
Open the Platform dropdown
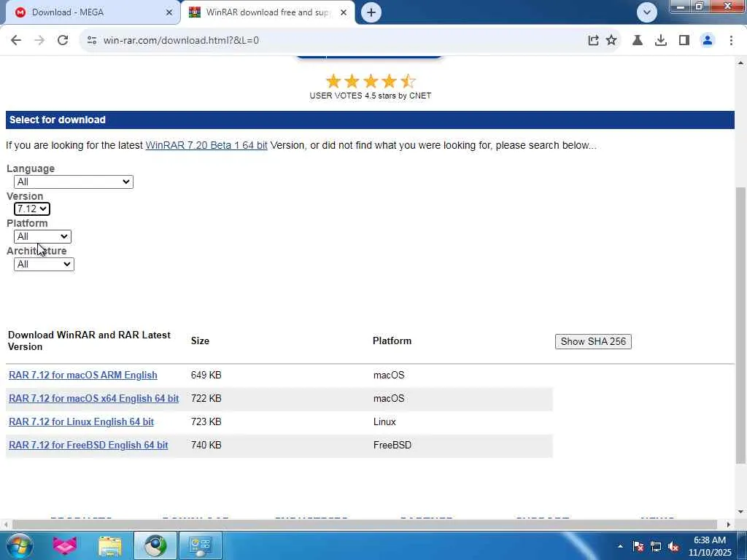42,237
